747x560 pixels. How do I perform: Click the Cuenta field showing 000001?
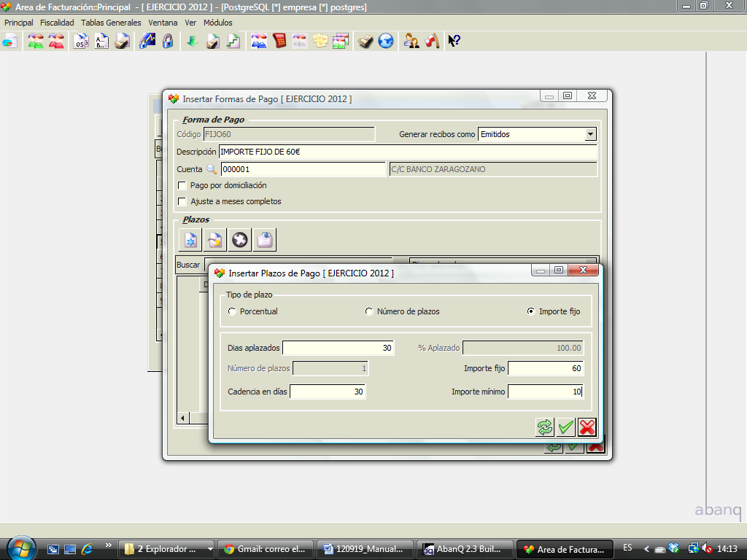coord(303,169)
